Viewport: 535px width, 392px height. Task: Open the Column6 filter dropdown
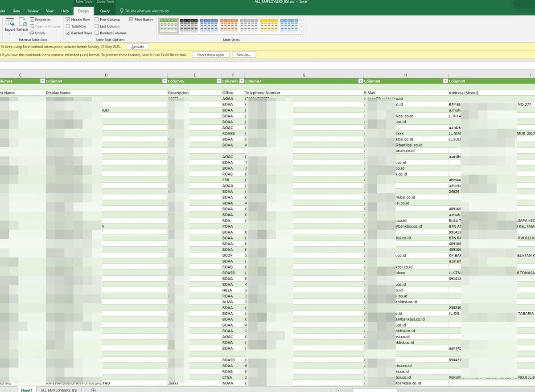242,81
